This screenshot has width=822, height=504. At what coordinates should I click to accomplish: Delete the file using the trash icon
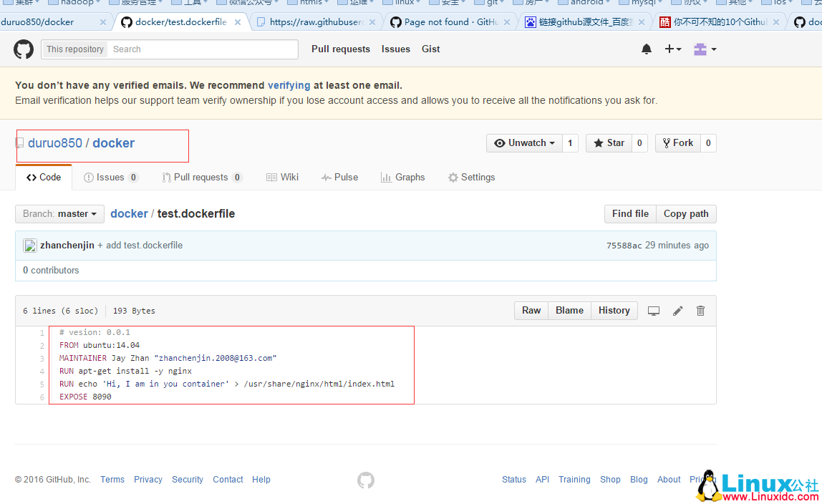point(700,310)
